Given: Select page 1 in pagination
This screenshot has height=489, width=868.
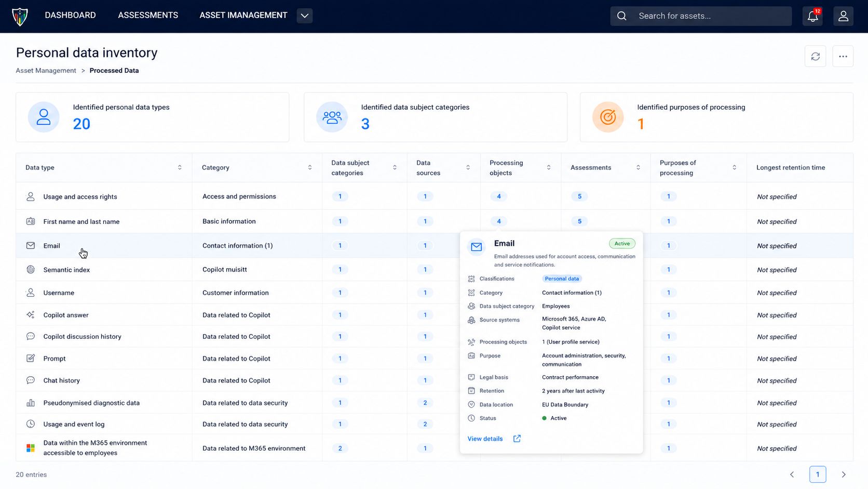Looking at the screenshot, I should (x=818, y=474).
